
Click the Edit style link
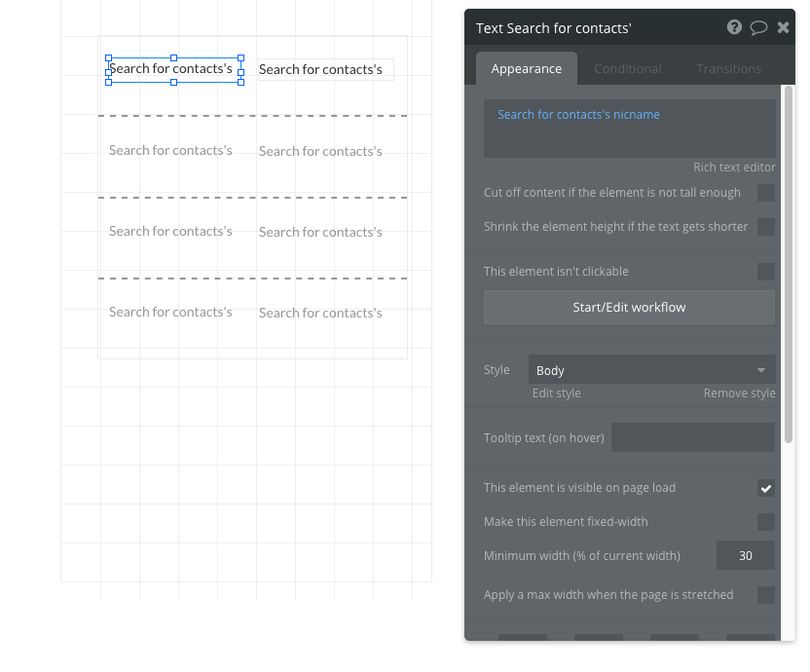(557, 393)
